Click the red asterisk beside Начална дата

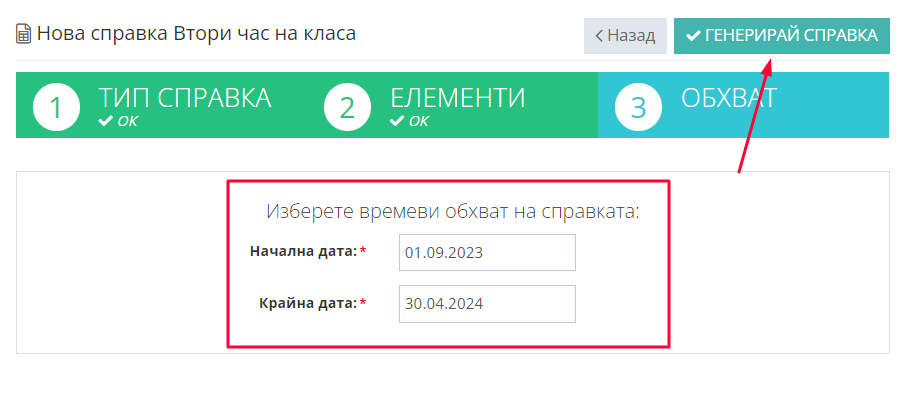(x=363, y=250)
